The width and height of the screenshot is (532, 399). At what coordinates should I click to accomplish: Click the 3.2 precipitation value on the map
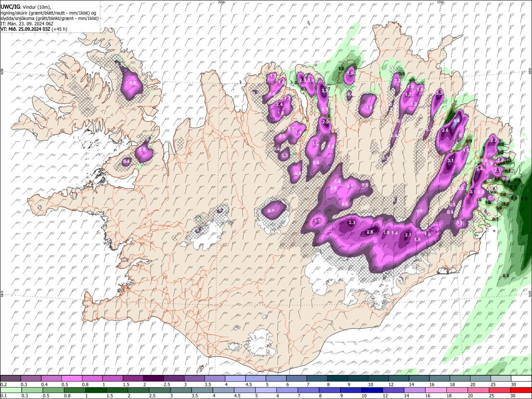click(439, 94)
